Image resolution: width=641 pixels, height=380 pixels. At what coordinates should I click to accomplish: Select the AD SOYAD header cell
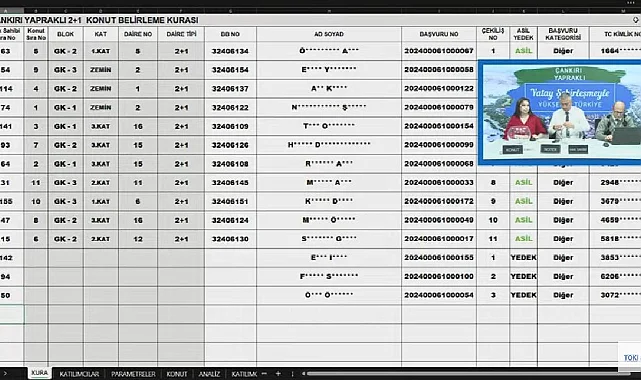tap(329, 34)
